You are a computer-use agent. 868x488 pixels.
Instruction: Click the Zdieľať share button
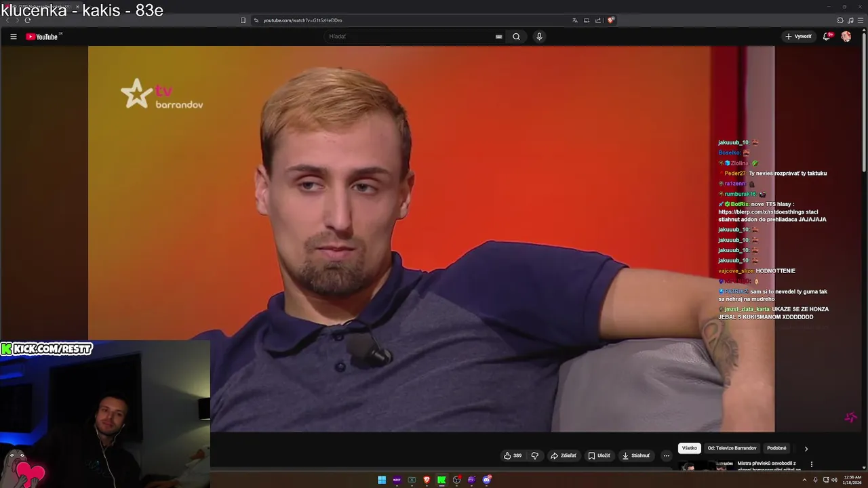point(564,455)
